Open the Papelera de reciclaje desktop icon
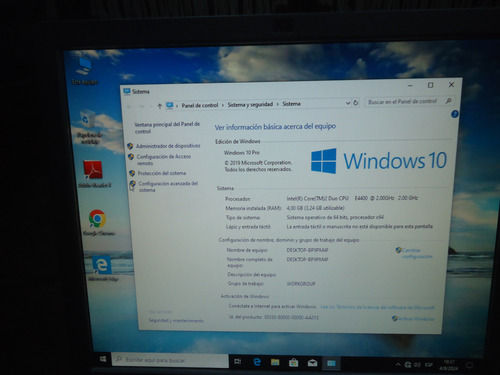 point(89,127)
